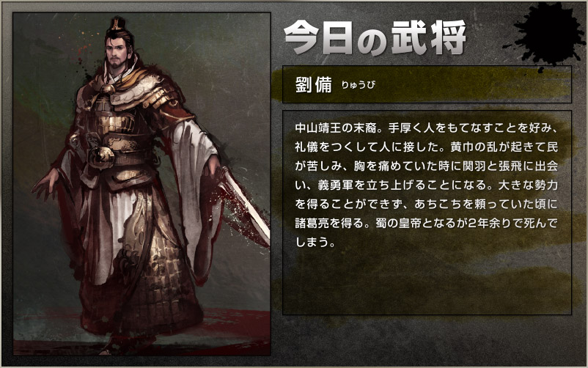Open the Liu Bei character portrait
Screen dimensions: 588x368
[142, 184]
